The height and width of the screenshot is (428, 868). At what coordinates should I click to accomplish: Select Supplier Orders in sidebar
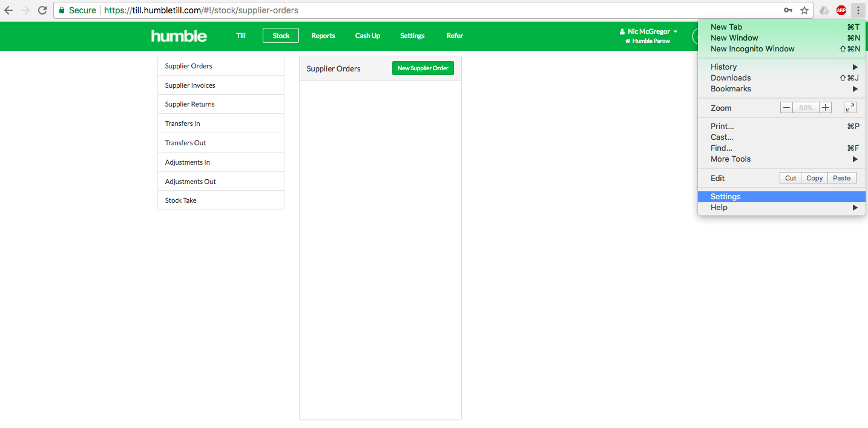coord(221,66)
